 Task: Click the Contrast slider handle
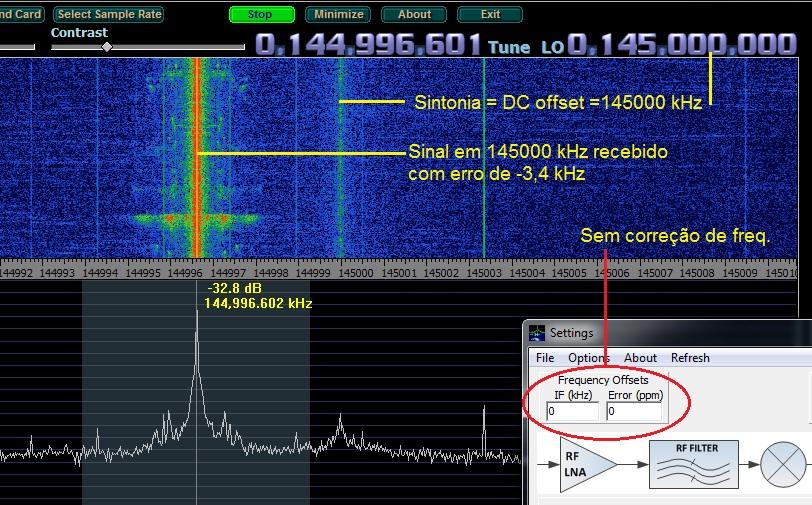point(107,47)
